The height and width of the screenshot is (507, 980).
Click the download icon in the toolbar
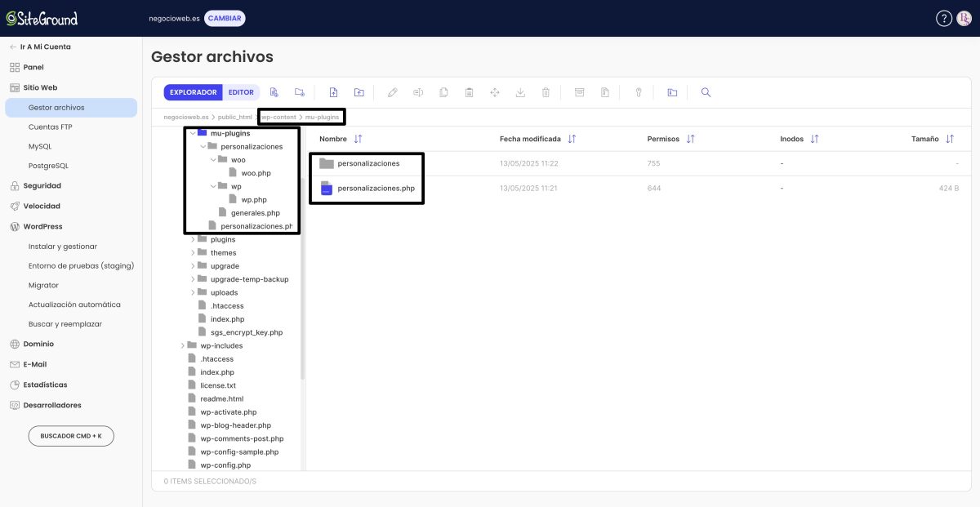click(520, 92)
